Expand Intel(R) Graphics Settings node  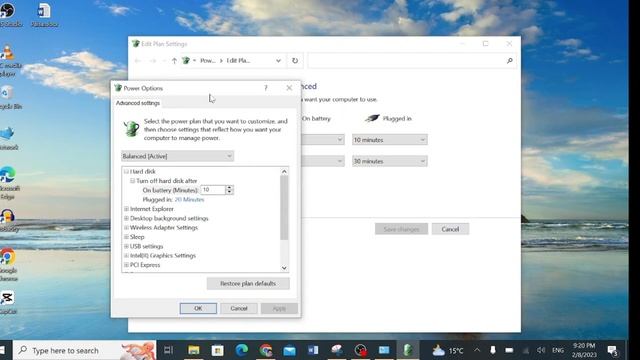click(126, 256)
